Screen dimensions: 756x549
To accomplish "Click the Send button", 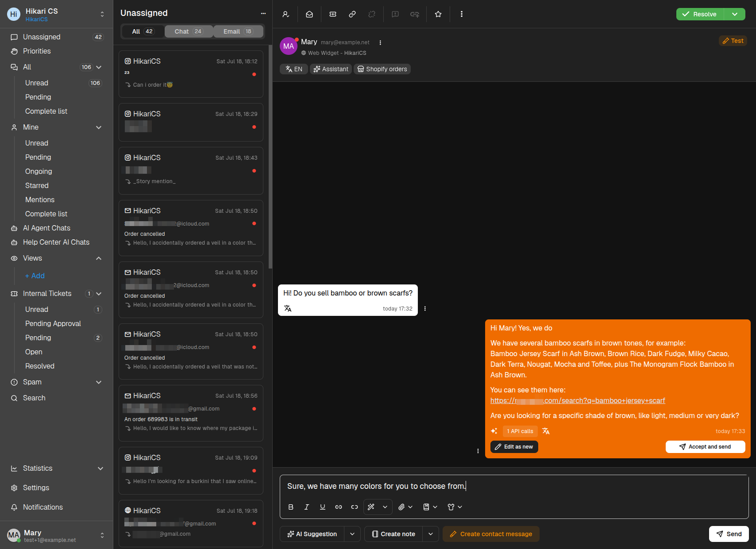I will 729,534.
